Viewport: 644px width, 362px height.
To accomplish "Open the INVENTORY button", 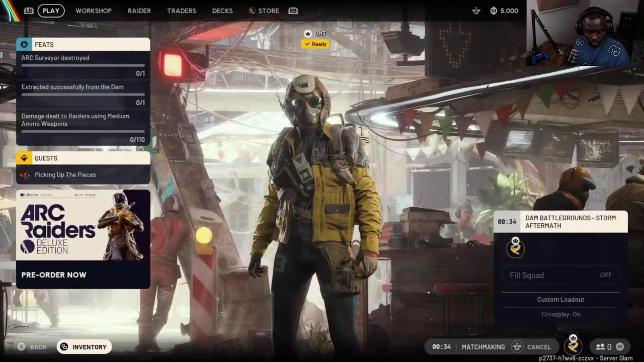I will click(84, 347).
